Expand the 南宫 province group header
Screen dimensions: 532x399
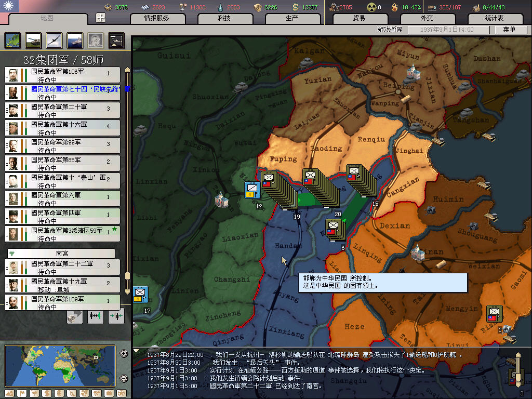coord(62,254)
